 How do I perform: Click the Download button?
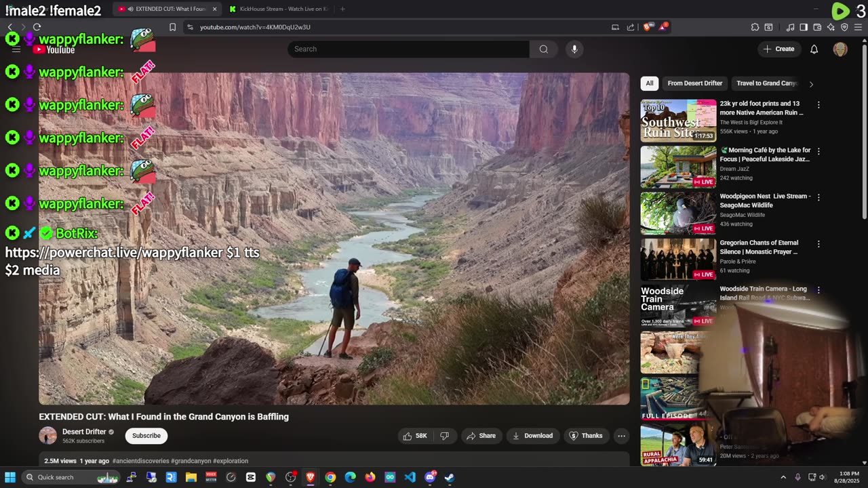pos(532,436)
